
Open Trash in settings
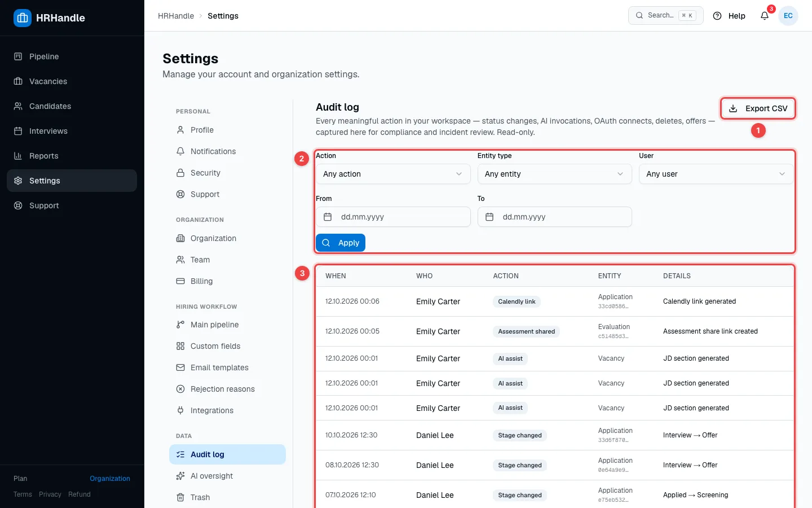[227, 497]
